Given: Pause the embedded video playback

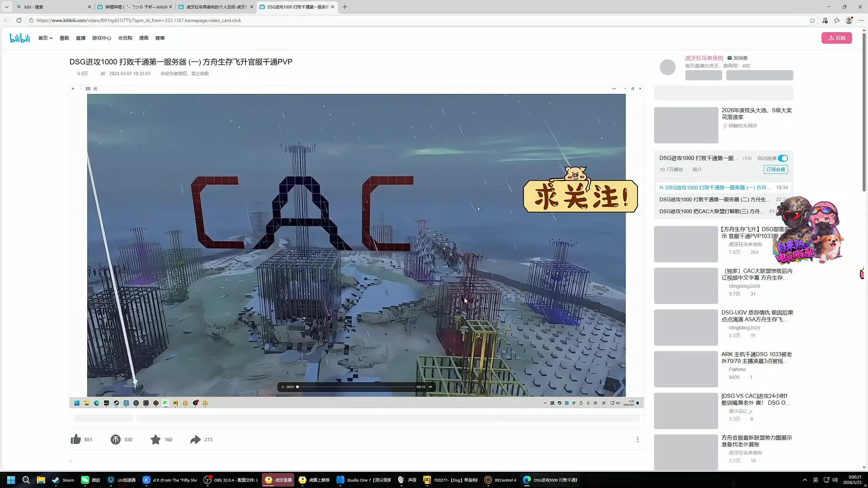Looking at the screenshot, I should 283,387.
